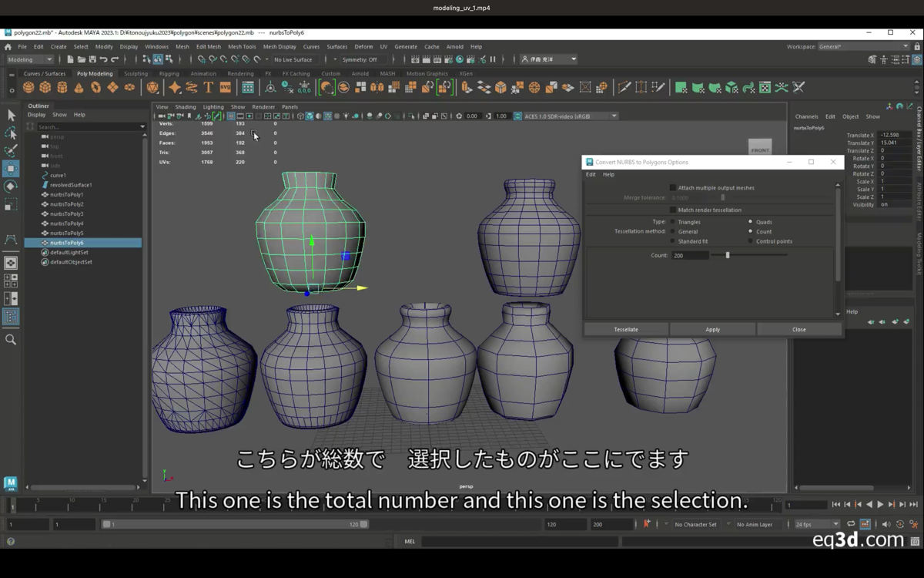Viewport: 924px width, 578px height.
Task: Switch to the Sculpting shelf tab
Action: pos(136,74)
